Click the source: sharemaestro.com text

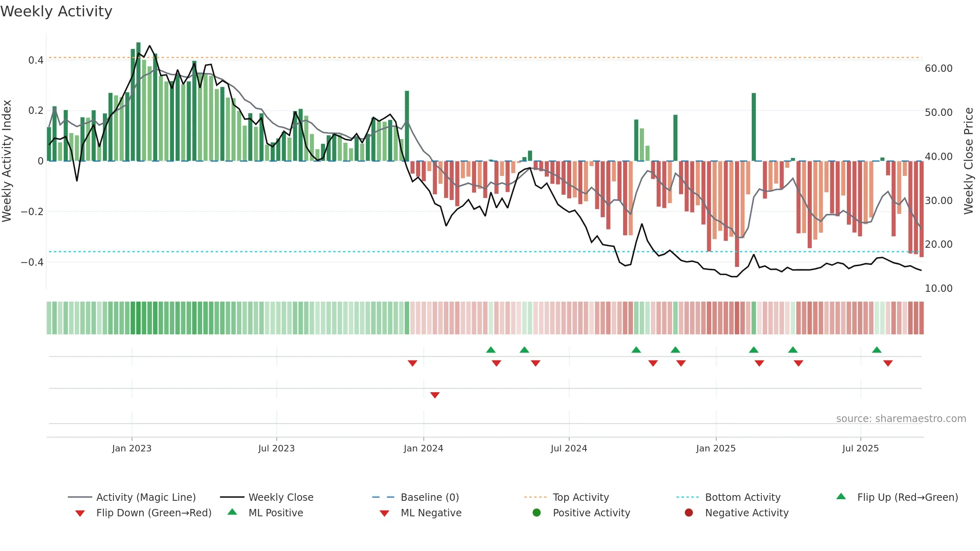pos(901,418)
